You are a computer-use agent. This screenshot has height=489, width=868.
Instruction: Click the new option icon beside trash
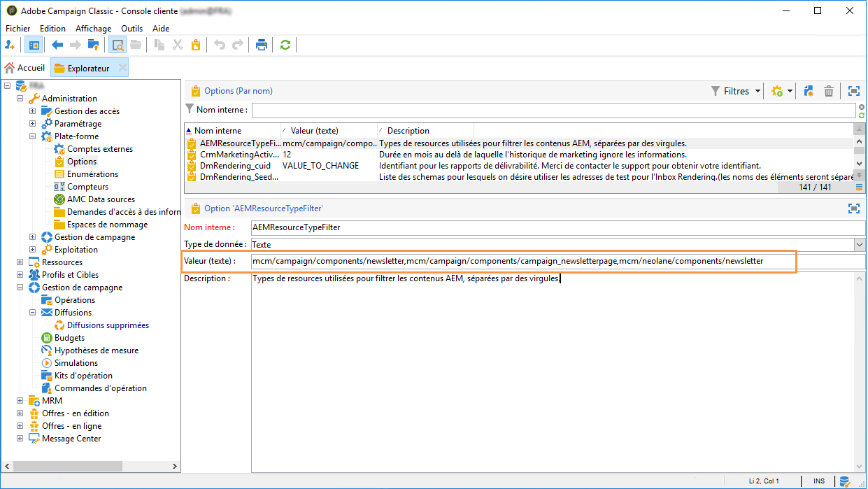coord(809,91)
